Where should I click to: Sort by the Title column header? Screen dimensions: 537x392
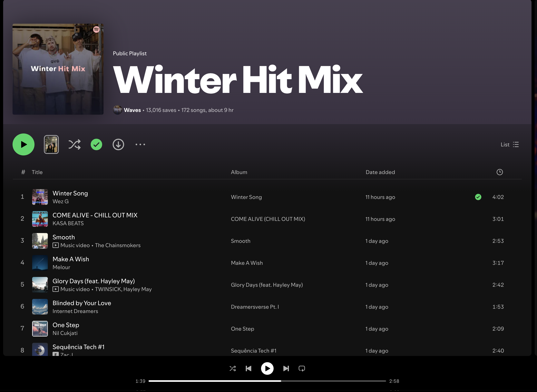click(37, 172)
